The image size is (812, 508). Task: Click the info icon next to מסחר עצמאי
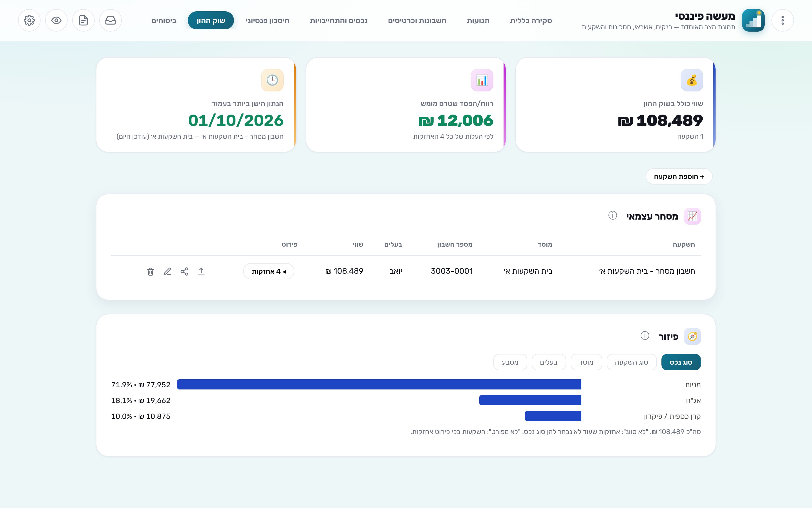(x=613, y=215)
